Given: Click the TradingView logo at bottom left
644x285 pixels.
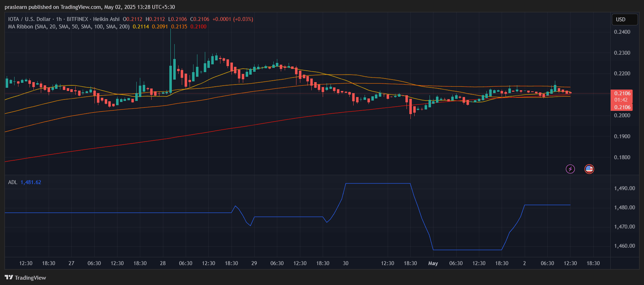Looking at the screenshot, I should [26, 278].
